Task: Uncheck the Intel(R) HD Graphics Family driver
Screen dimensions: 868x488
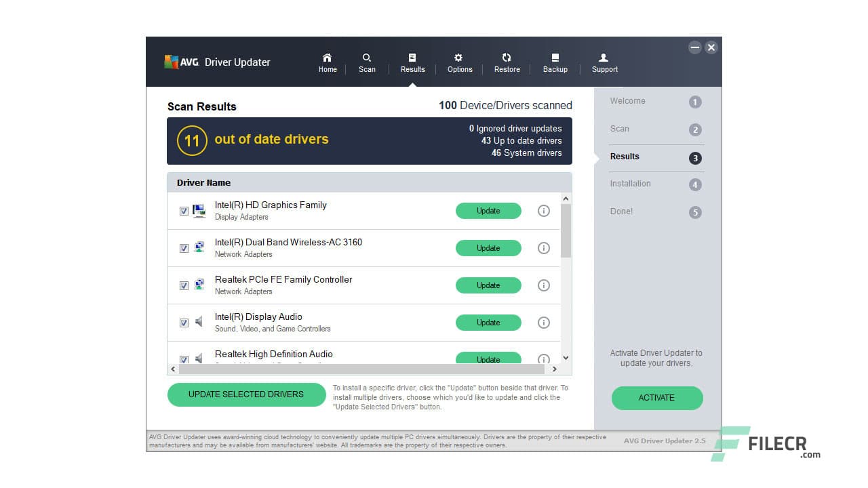Action: [184, 211]
